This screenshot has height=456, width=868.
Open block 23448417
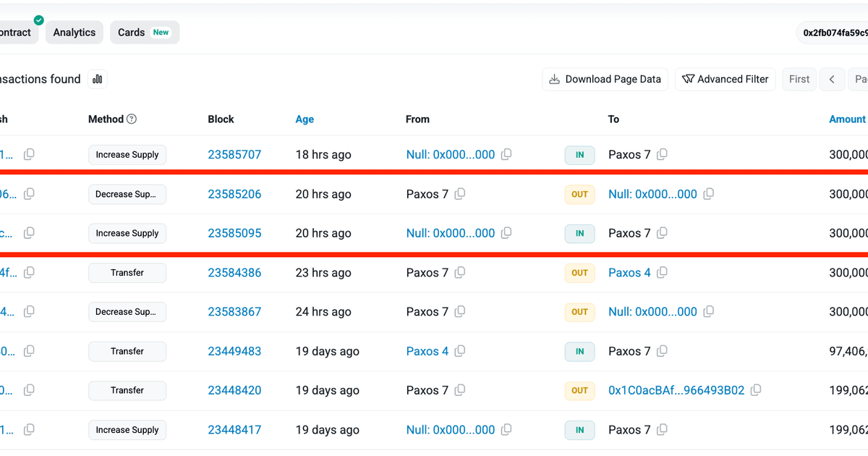click(x=234, y=430)
